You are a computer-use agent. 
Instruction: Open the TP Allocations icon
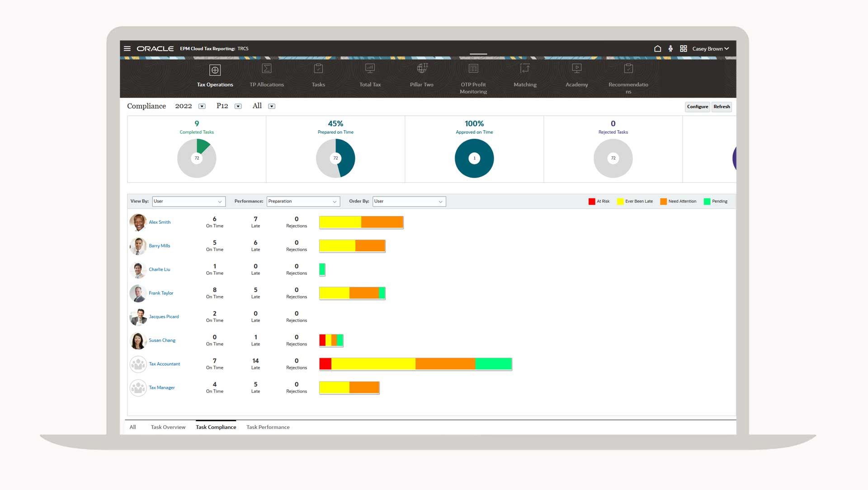point(267,69)
